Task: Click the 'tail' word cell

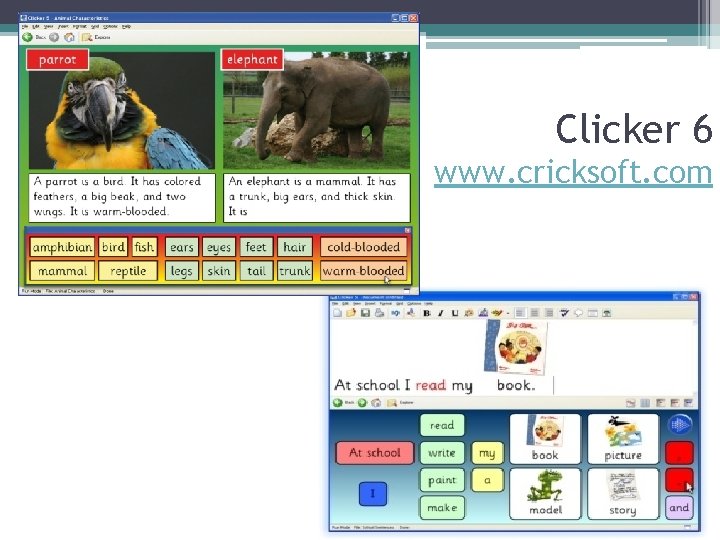Action: 256,271
